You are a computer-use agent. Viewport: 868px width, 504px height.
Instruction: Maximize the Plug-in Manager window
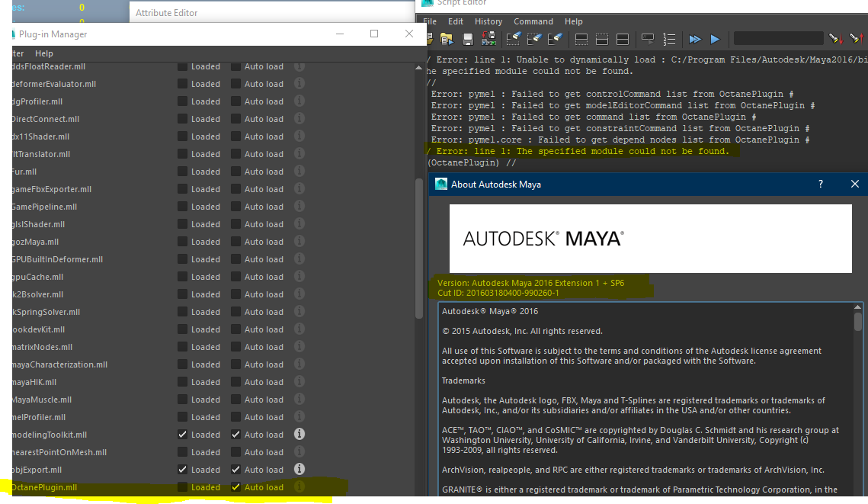point(374,34)
